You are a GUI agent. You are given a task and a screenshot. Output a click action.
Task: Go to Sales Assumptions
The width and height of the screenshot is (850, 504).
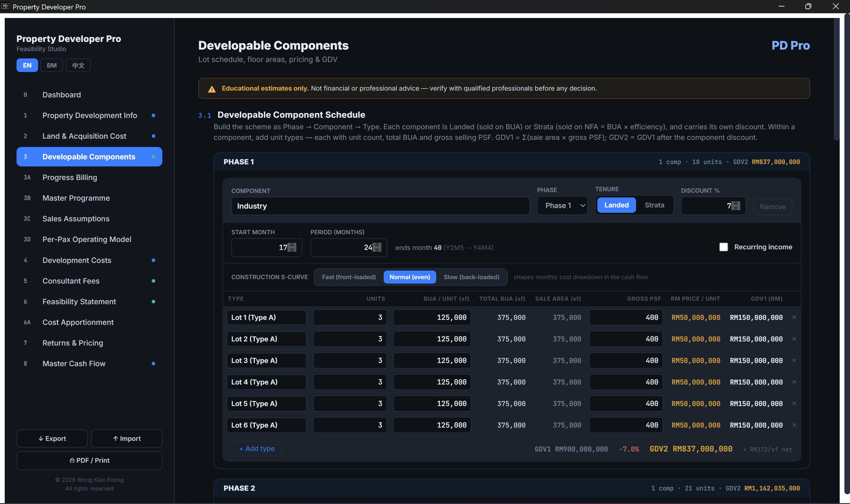[x=89, y=219]
